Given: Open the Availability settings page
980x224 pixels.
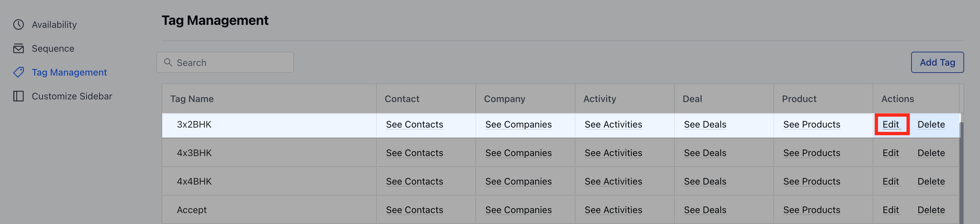Looking at the screenshot, I should pyautogui.click(x=54, y=25).
